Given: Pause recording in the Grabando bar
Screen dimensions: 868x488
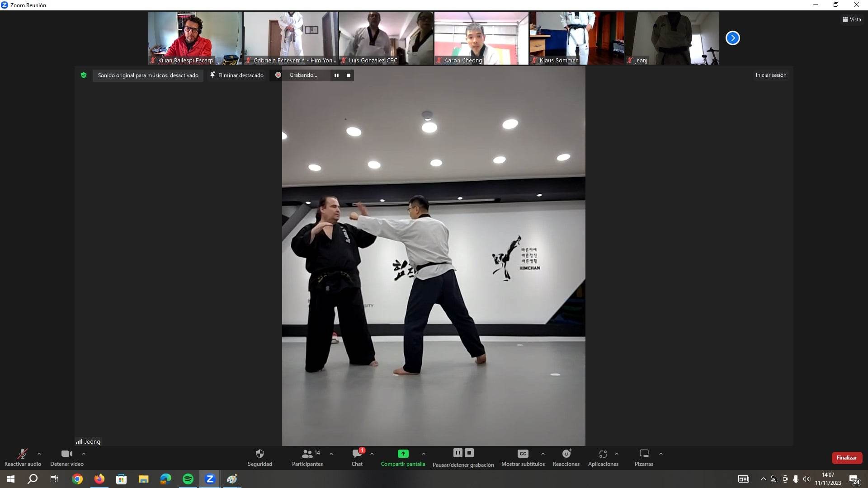Looking at the screenshot, I should click(x=336, y=75).
